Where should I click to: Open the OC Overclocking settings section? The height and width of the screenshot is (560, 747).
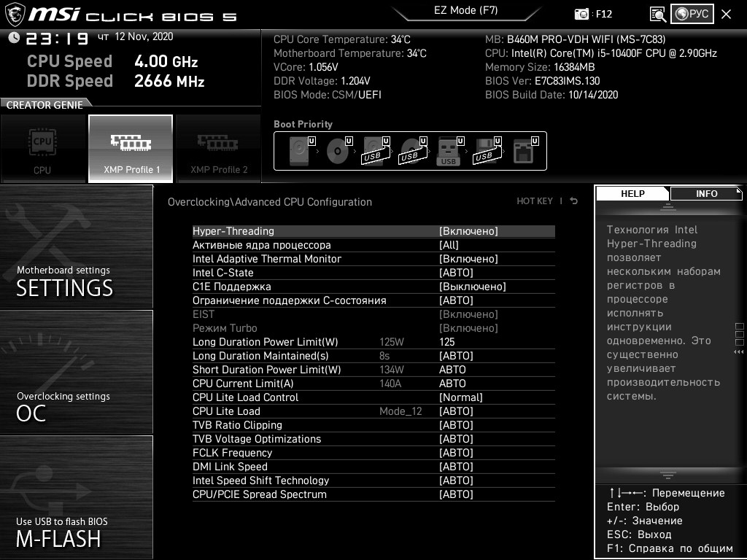click(76, 373)
